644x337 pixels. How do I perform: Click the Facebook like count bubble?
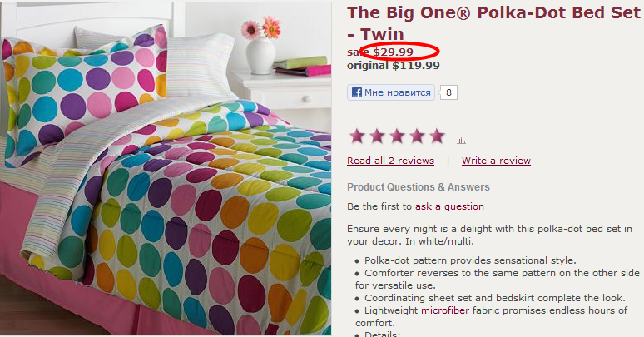click(x=448, y=93)
